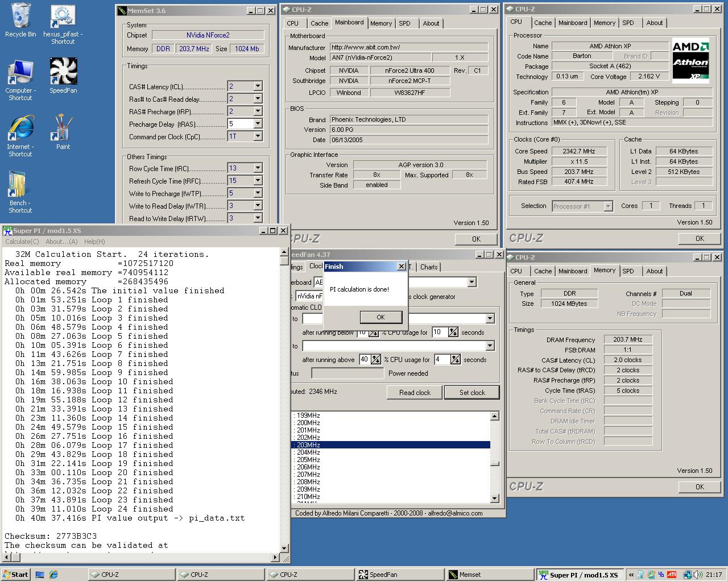The height and width of the screenshot is (582, 728).
Task: Switch to Cache tab in Mainboard CPU-Z window
Action: pyautogui.click(x=319, y=23)
